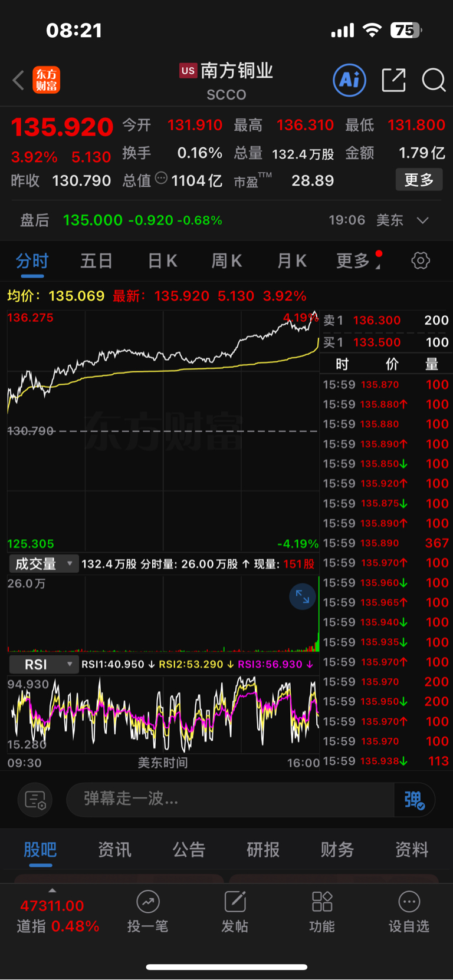Viewport: 453px width, 980px height.
Task: Tap the large 135.920 price
Action: pos(62,127)
